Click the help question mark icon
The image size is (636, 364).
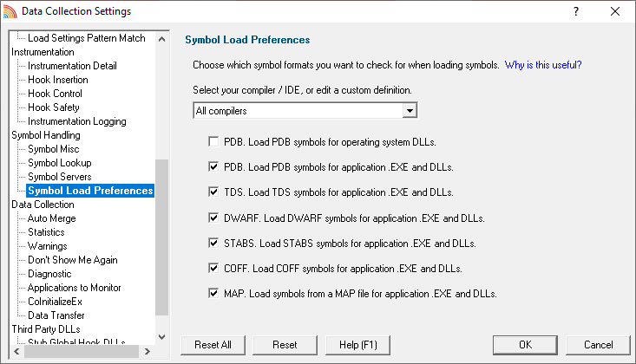[x=576, y=11]
